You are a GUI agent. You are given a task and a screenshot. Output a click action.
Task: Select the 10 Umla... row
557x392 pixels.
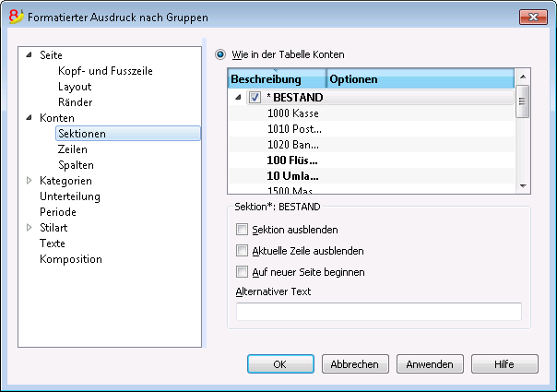coord(372,175)
